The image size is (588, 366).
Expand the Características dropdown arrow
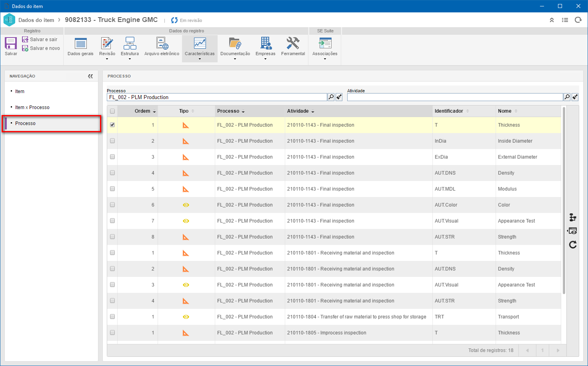point(200,59)
